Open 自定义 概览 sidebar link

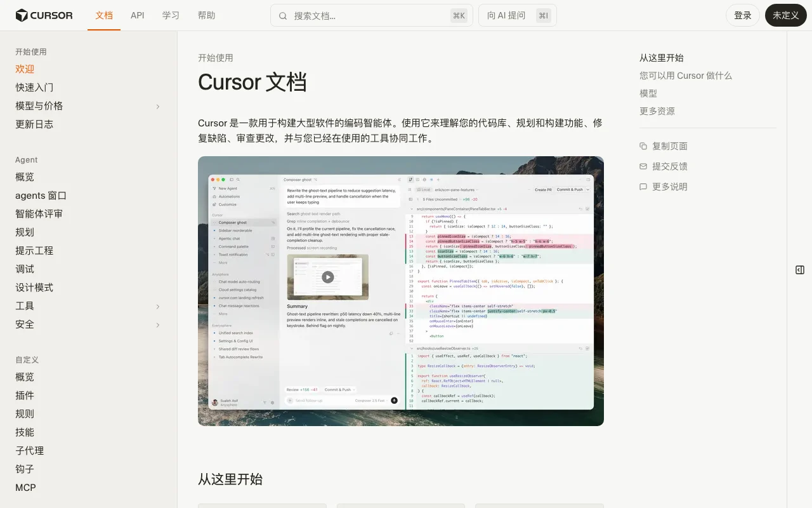click(x=25, y=377)
